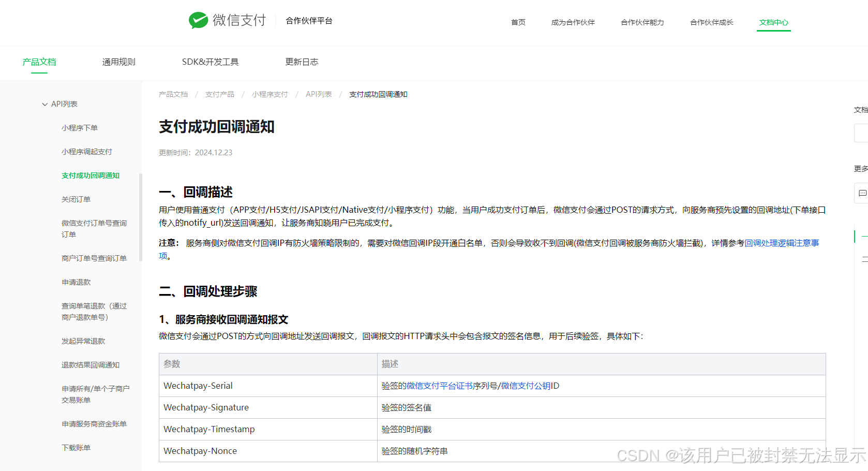Click the 合作伙伴平台 header label
868x471 pixels.
click(x=309, y=21)
